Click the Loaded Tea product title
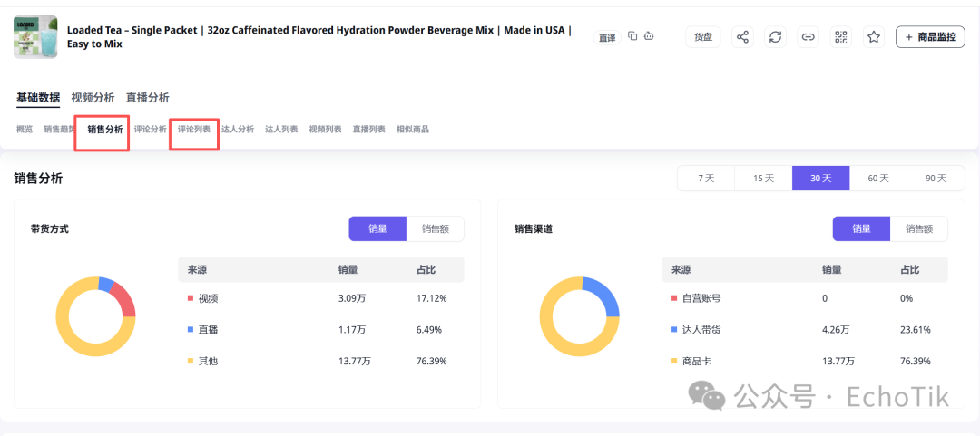Screen dimensions: 980x436 pos(318,37)
